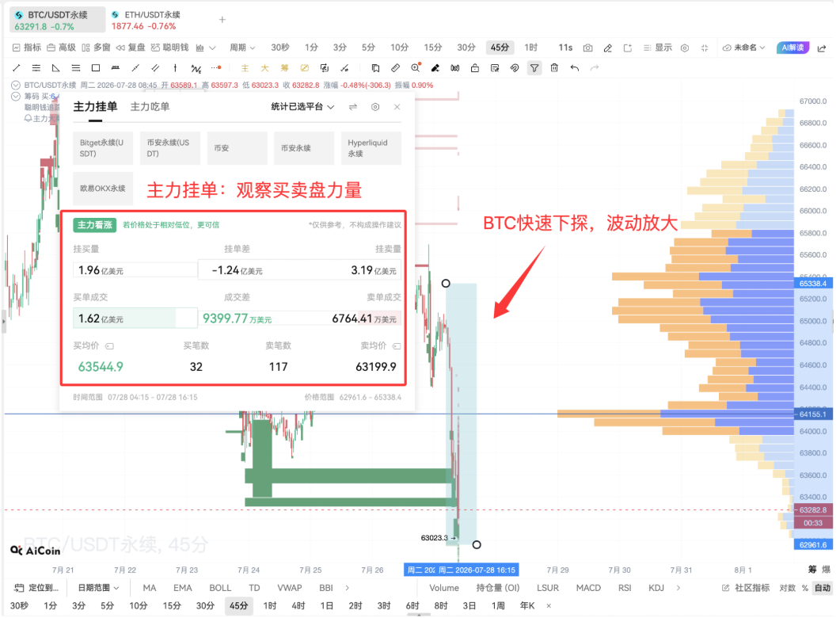Pick the rectangle drawing tool
This screenshot has width=840, height=618.
(x=96, y=68)
